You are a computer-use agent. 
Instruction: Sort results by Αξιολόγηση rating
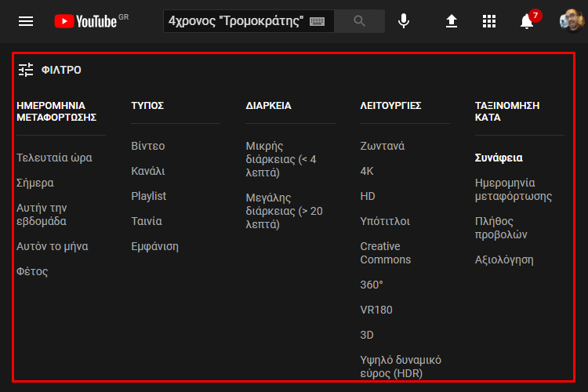[504, 260]
